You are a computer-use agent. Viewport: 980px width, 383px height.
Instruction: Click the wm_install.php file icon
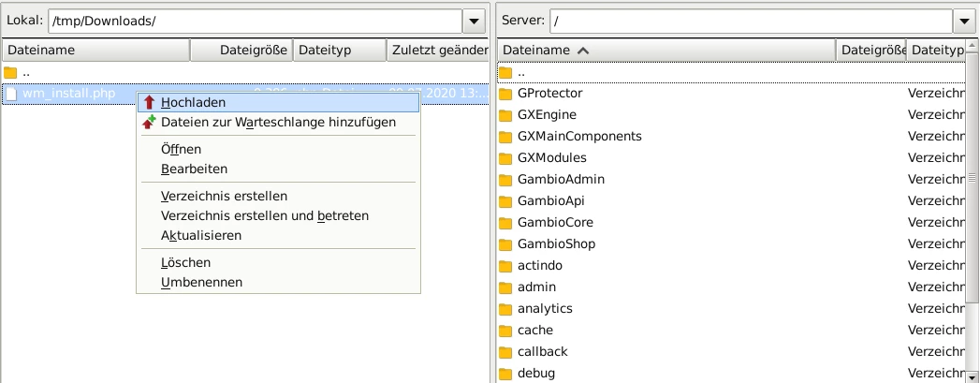[10, 93]
